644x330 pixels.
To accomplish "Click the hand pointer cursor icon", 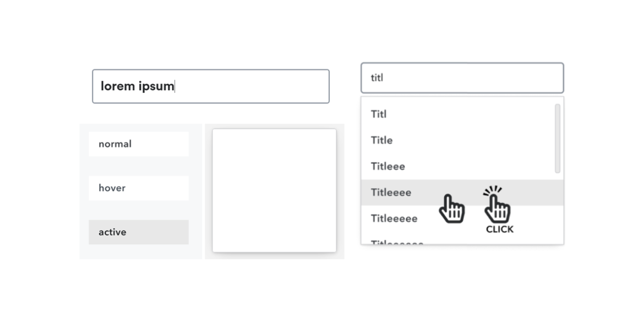I will (x=451, y=209).
